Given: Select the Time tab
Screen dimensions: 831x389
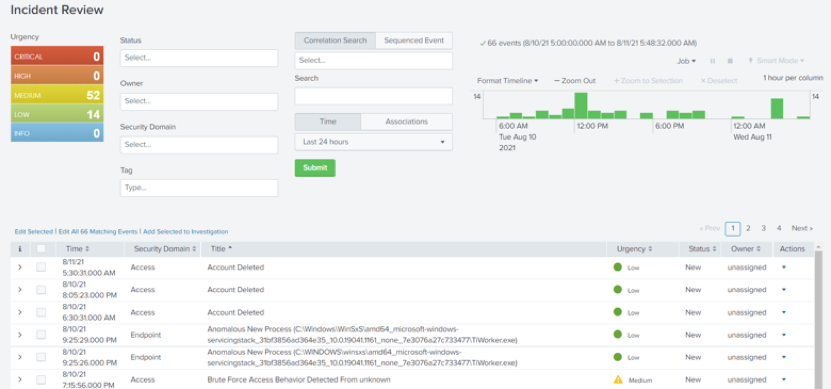Looking at the screenshot, I should [x=328, y=121].
